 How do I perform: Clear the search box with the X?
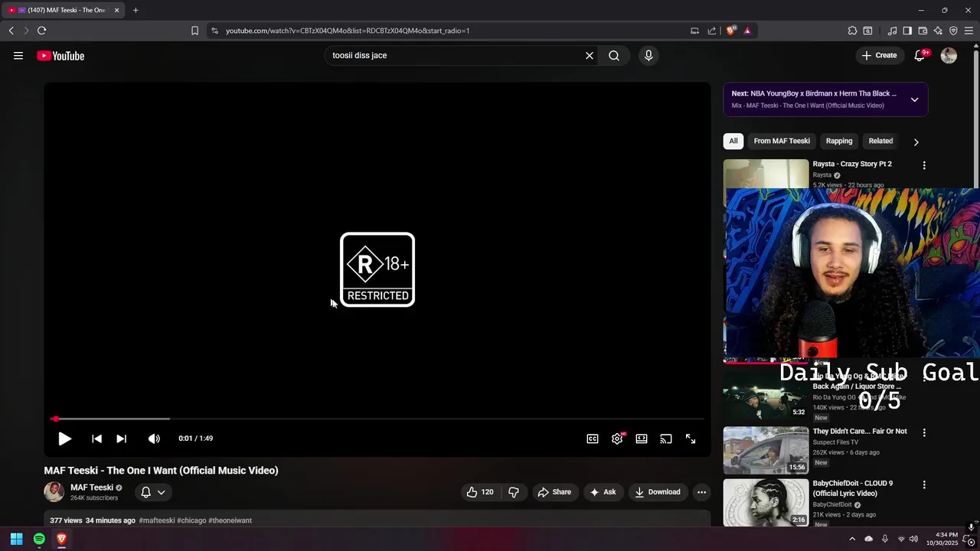pos(590,55)
